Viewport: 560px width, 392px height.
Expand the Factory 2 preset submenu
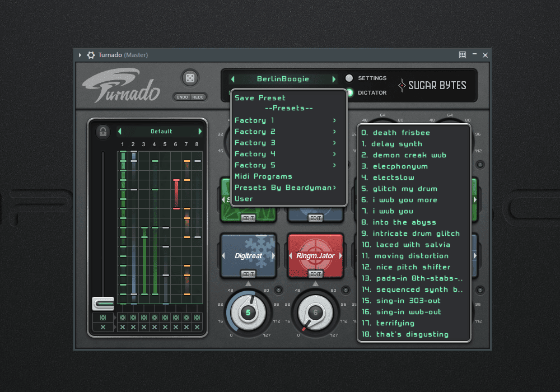(x=286, y=132)
